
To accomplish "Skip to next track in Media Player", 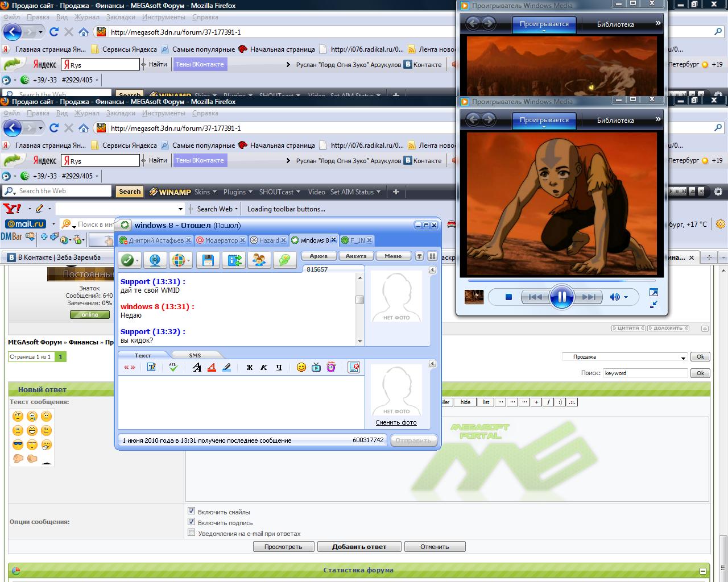I will (x=589, y=297).
